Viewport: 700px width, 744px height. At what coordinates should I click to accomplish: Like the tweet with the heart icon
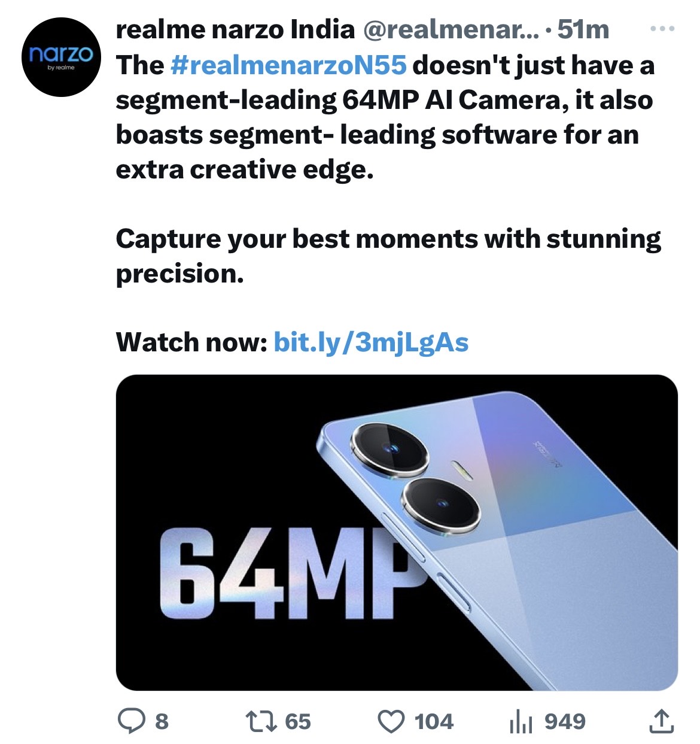(x=392, y=721)
